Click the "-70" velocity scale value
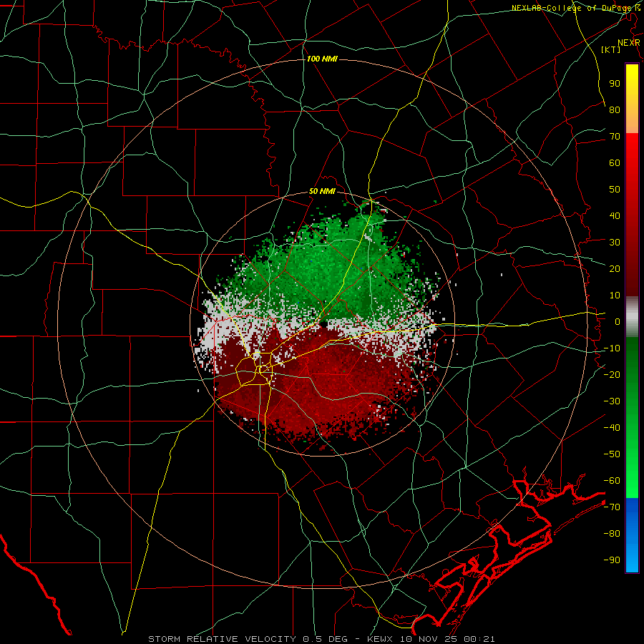Image resolution: width=644 pixels, height=644 pixels. click(x=612, y=507)
